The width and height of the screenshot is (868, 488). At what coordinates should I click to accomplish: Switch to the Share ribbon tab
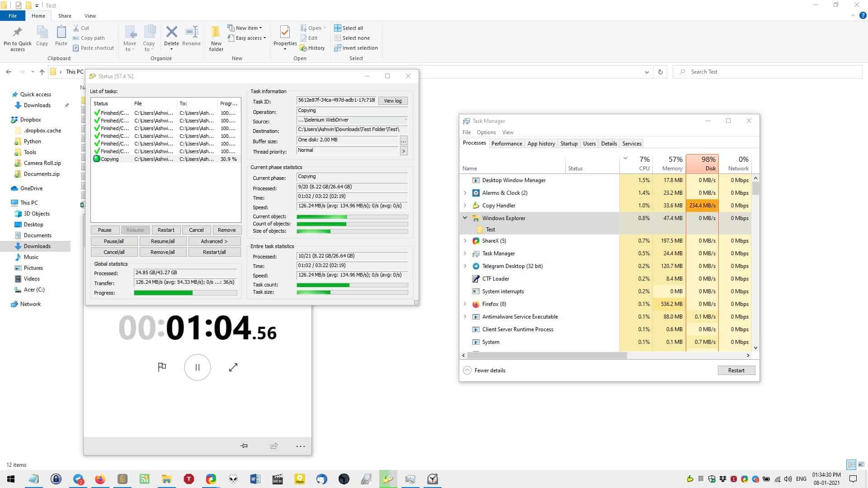tap(65, 16)
